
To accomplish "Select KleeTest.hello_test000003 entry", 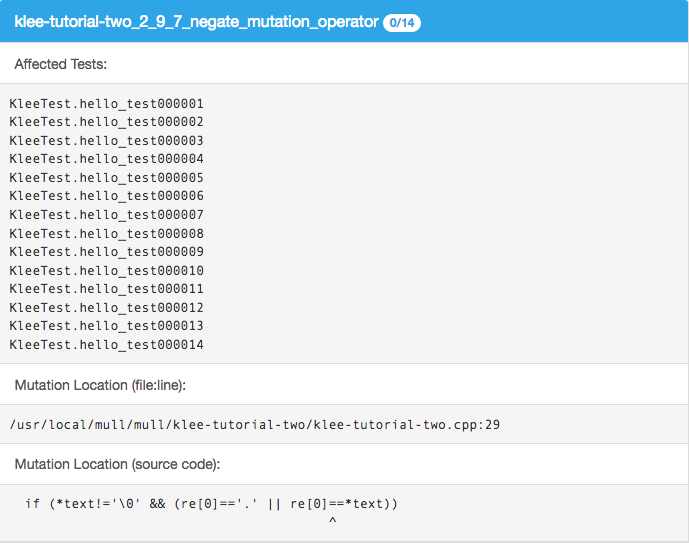I will pyautogui.click(x=106, y=141).
